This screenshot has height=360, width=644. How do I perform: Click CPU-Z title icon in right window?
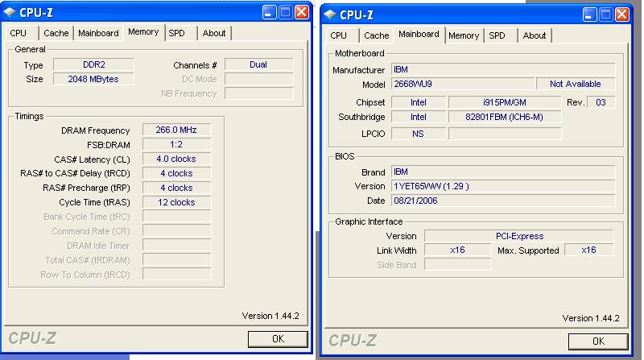point(330,14)
